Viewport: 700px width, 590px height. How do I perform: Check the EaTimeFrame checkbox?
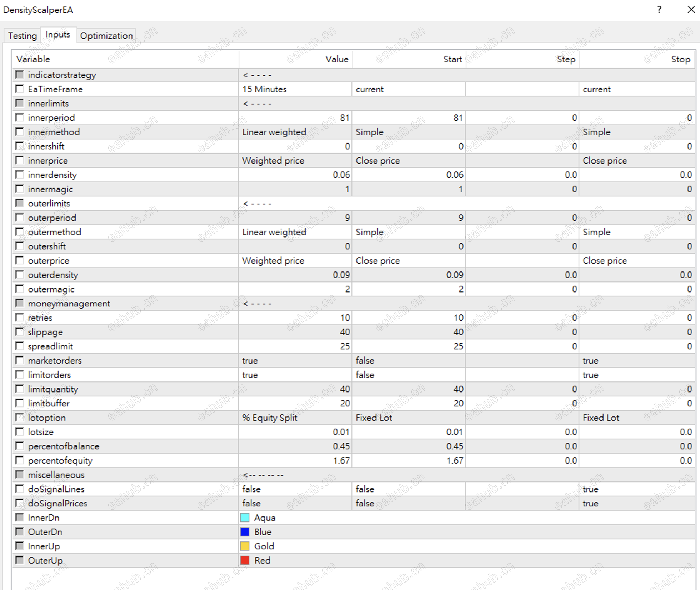click(20, 89)
